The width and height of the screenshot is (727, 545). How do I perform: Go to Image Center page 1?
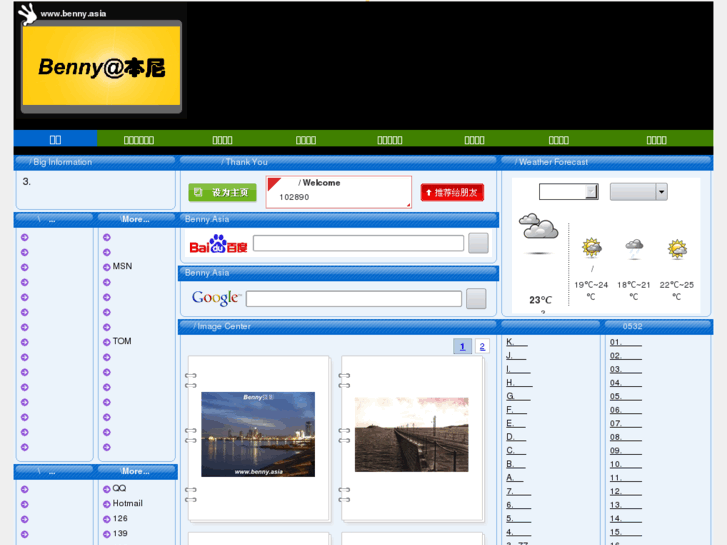coord(462,346)
